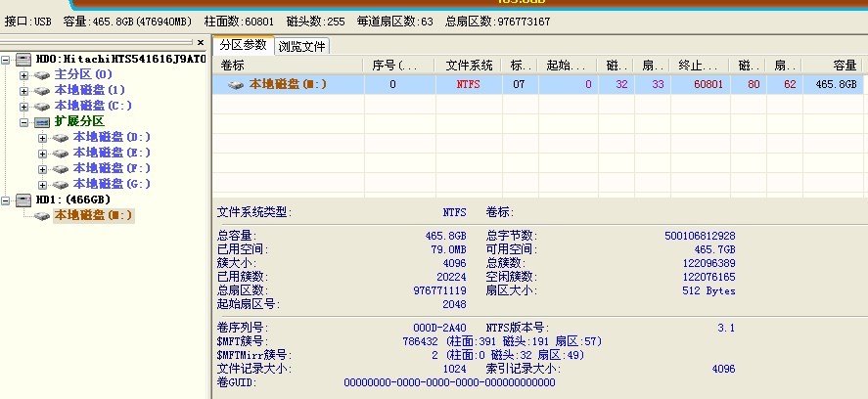The width and height of the screenshot is (868, 399).
Task: Sort by the 卷标 column header
Action: click(288, 66)
